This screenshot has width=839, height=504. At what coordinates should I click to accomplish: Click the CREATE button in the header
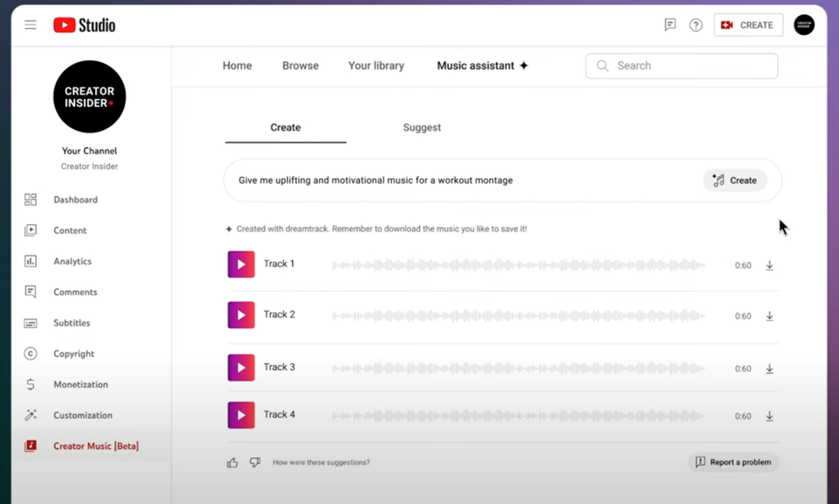tap(748, 25)
